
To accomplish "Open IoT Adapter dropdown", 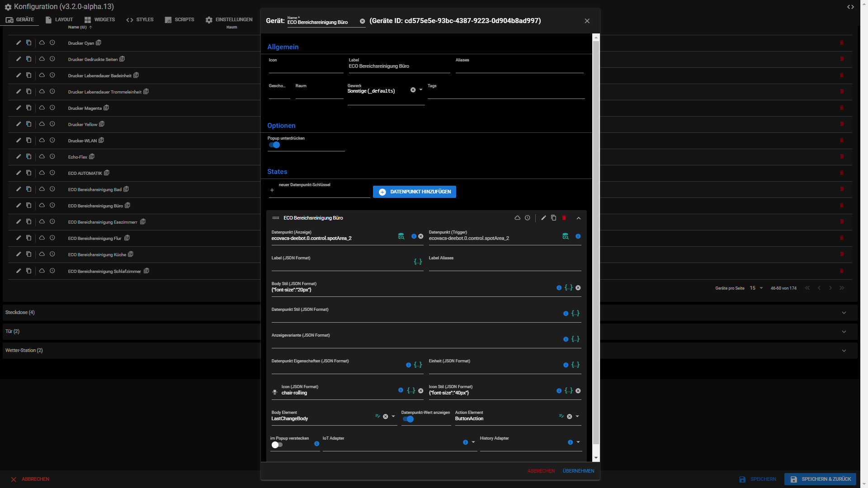I will coord(473,442).
